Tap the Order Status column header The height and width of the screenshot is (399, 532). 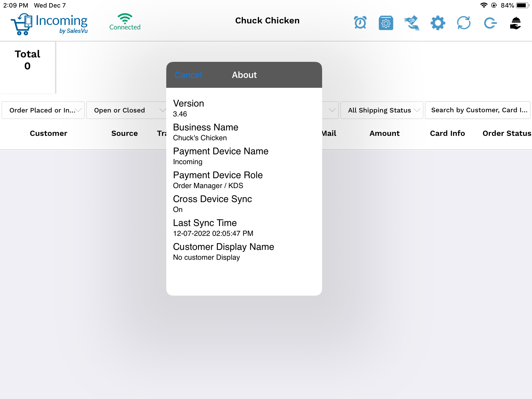coord(507,133)
